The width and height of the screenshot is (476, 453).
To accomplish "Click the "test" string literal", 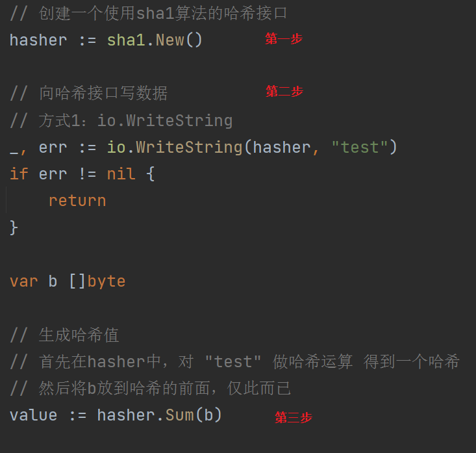I will click(x=359, y=148).
